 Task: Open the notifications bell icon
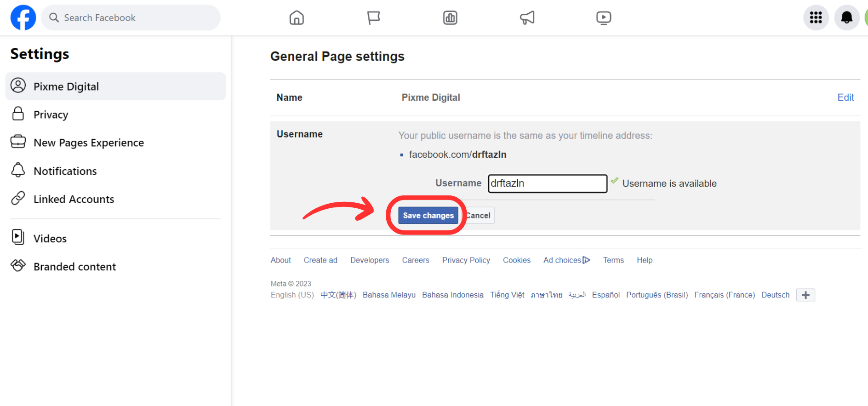pos(846,18)
